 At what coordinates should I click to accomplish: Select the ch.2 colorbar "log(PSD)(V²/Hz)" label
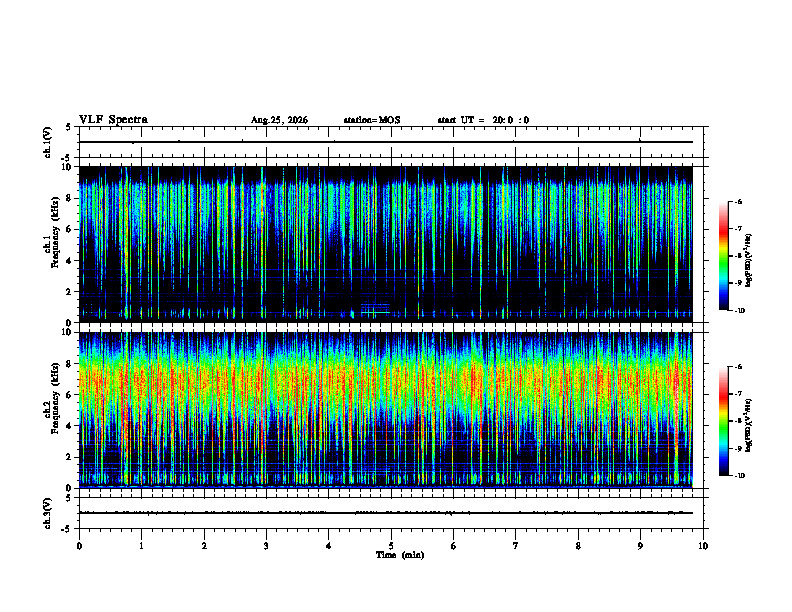(x=749, y=425)
